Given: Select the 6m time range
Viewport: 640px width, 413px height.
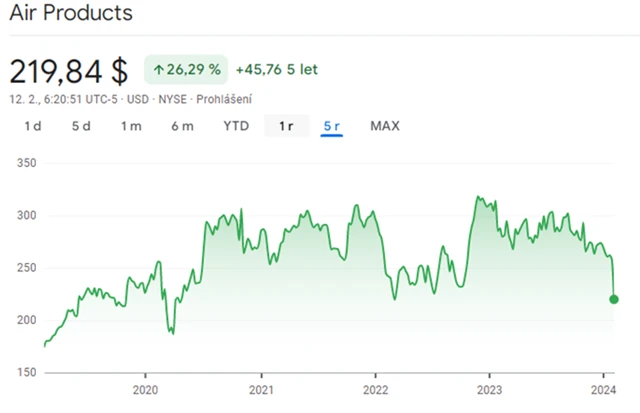Looking at the screenshot, I should pos(182,126).
